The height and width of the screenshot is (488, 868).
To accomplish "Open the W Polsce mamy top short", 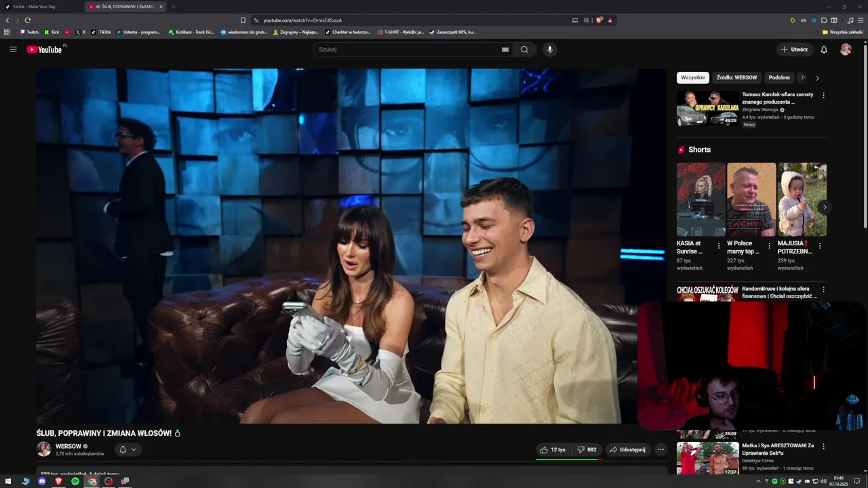I will pos(751,199).
